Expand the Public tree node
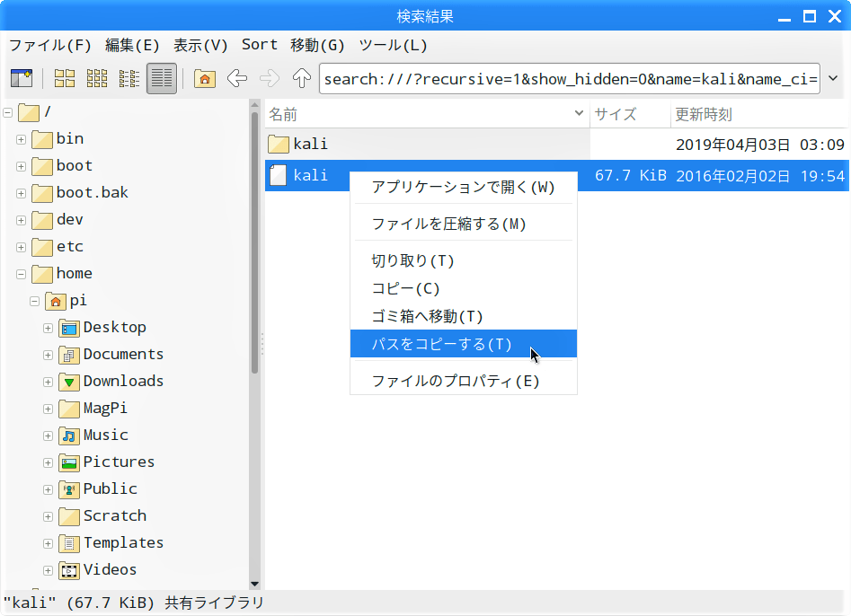This screenshot has width=851, height=616. click(48, 489)
